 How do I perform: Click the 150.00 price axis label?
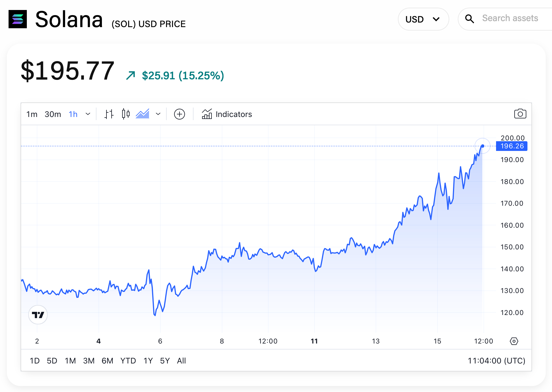512,247
